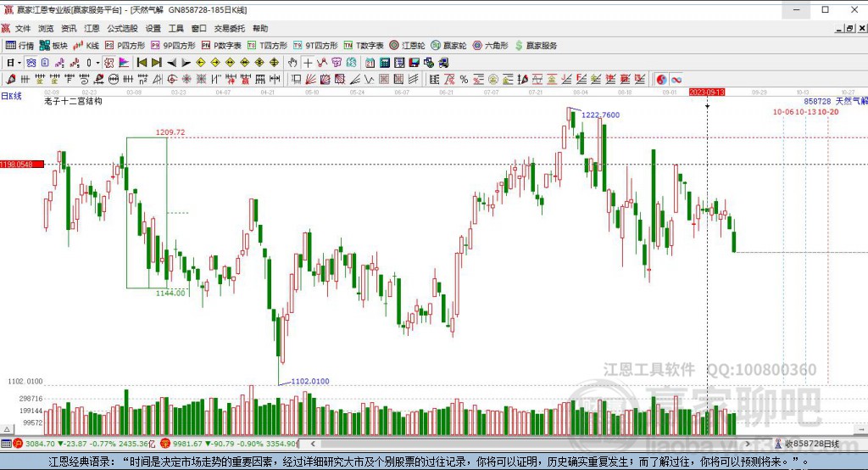Open the dropdown arrow beside 0 icon
Image resolution: width=868 pixels, height=470 pixels.
coord(97,63)
